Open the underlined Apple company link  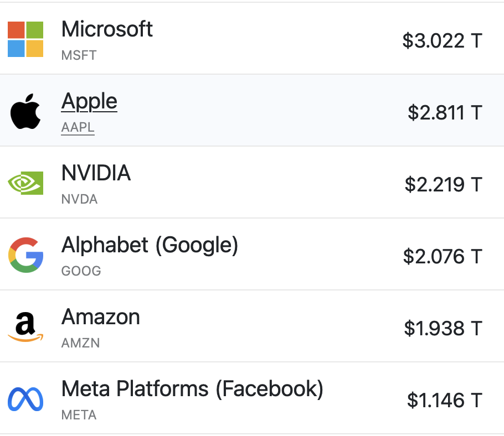coord(89,101)
